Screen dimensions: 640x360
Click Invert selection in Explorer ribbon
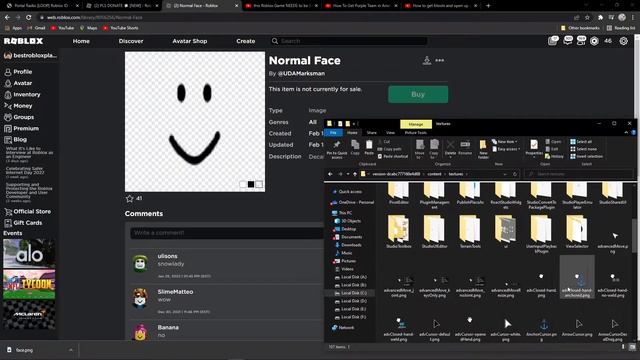pyautogui.click(x=586, y=156)
